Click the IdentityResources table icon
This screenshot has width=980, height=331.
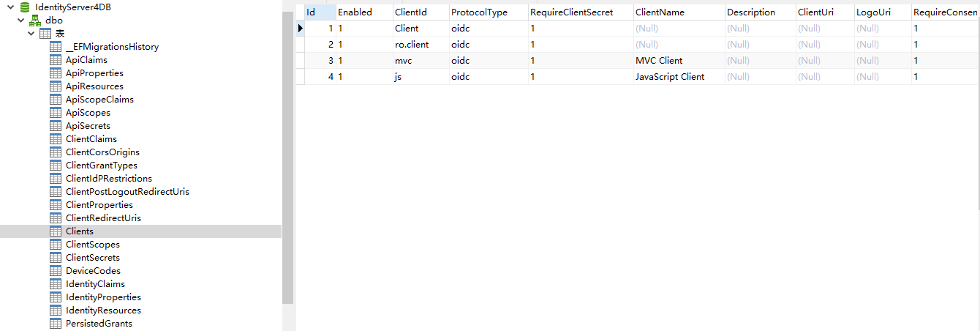(56, 310)
